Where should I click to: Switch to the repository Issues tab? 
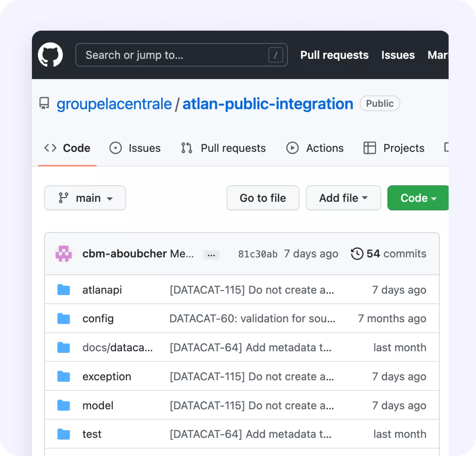pyautogui.click(x=135, y=148)
